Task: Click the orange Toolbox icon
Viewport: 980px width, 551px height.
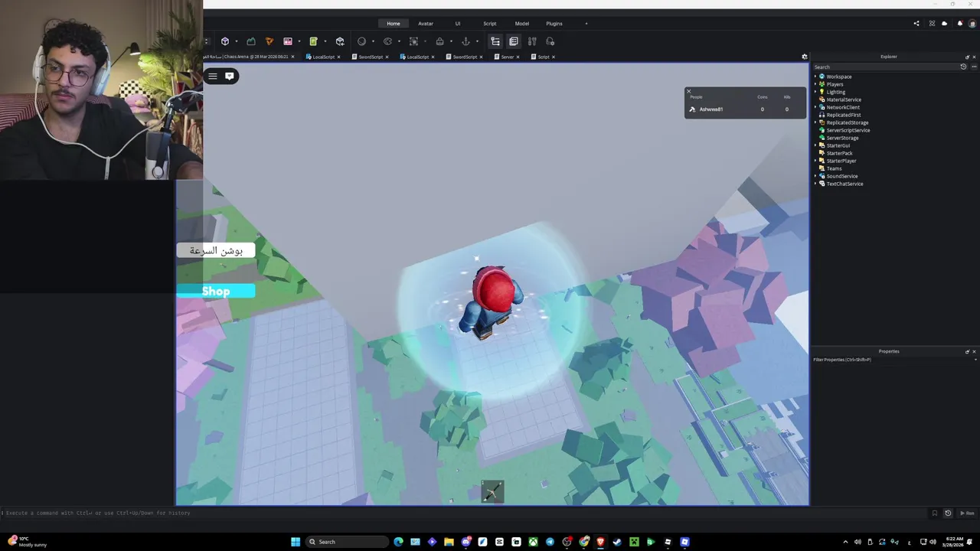Action: (x=269, y=41)
